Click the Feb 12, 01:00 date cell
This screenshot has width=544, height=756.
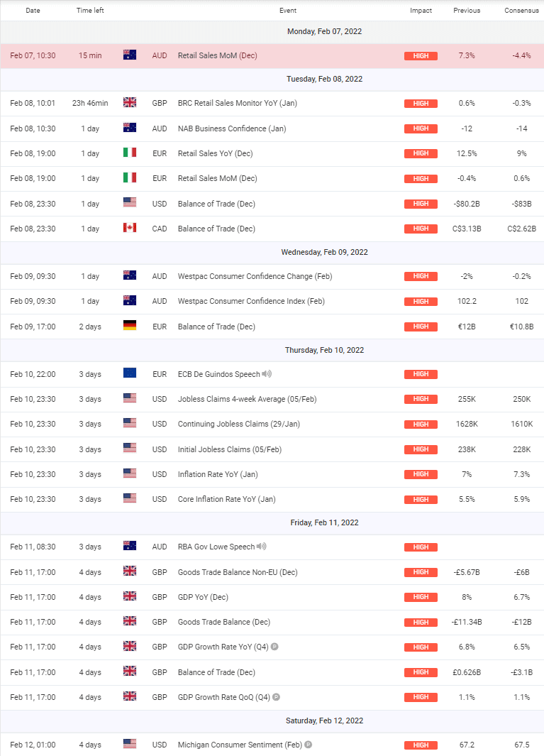pyautogui.click(x=33, y=745)
